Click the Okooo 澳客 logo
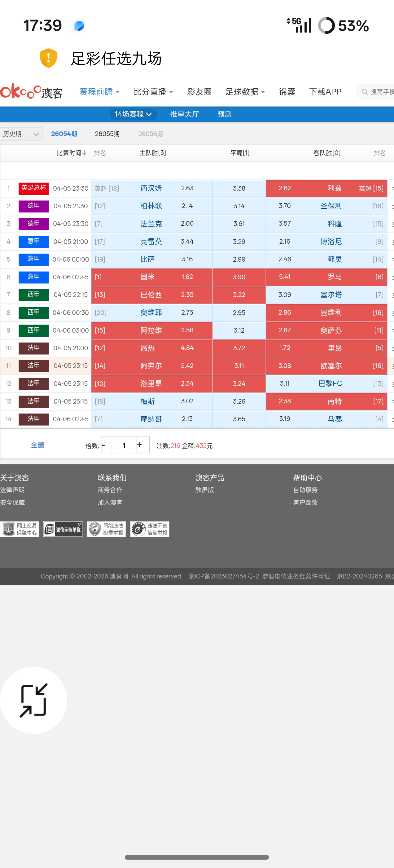This screenshot has width=394, height=868. click(31, 91)
